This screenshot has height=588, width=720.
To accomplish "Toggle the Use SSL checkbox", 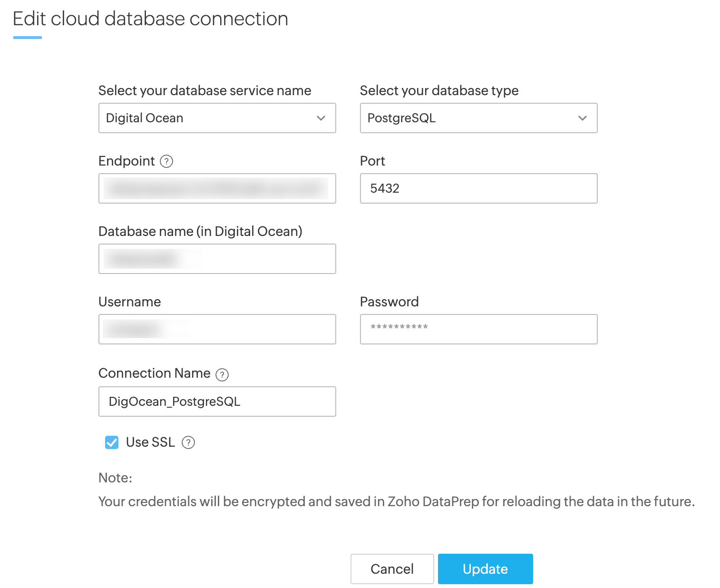I will tap(112, 442).
